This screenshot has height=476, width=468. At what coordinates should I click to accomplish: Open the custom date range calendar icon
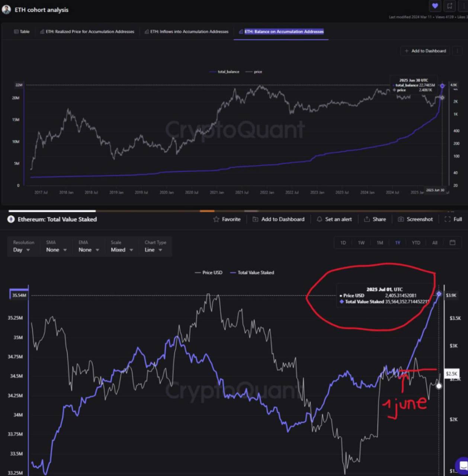[452, 242]
